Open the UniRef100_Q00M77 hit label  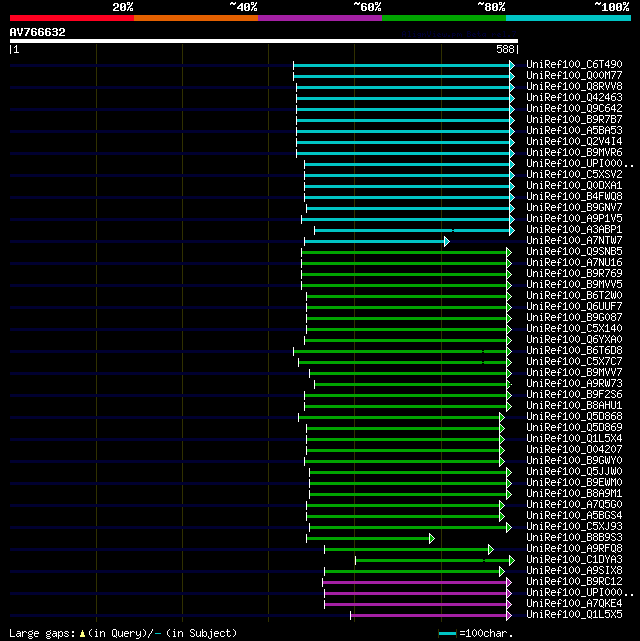pos(574,76)
